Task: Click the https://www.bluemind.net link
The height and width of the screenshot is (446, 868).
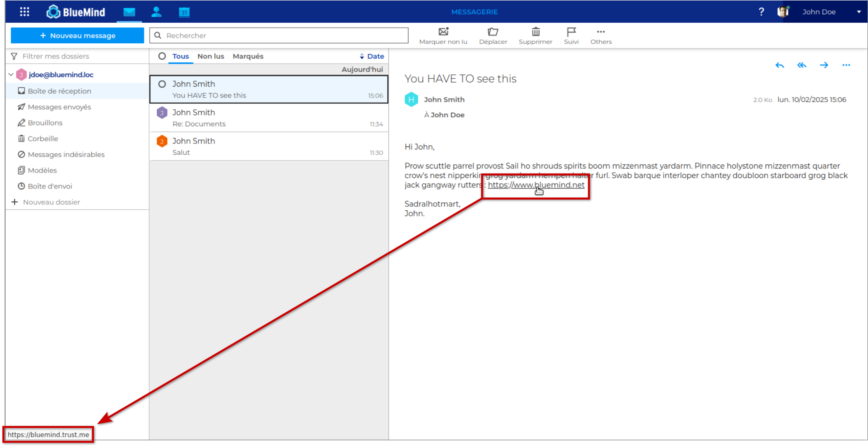Action: coord(536,185)
